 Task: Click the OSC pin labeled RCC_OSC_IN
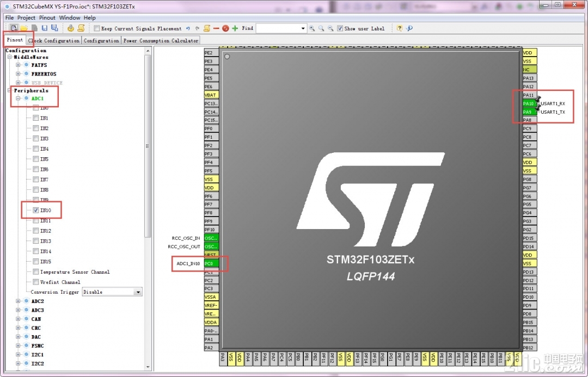tap(211, 238)
